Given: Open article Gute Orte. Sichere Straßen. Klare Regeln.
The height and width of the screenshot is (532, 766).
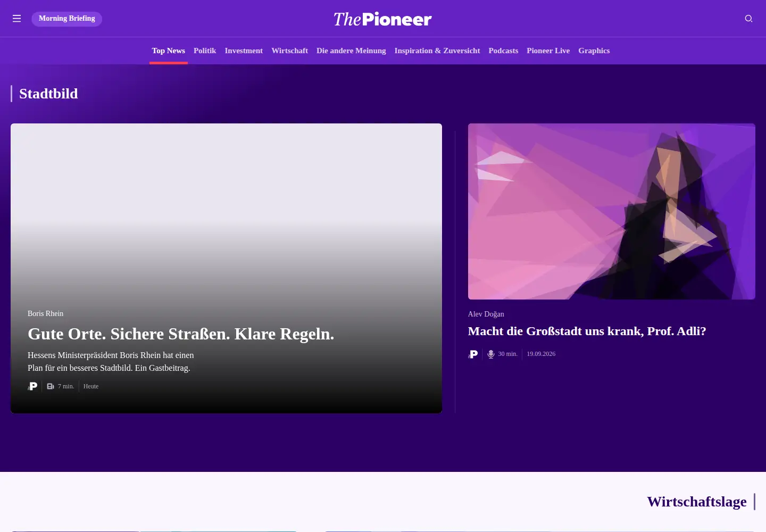Looking at the screenshot, I should click(x=181, y=334).
